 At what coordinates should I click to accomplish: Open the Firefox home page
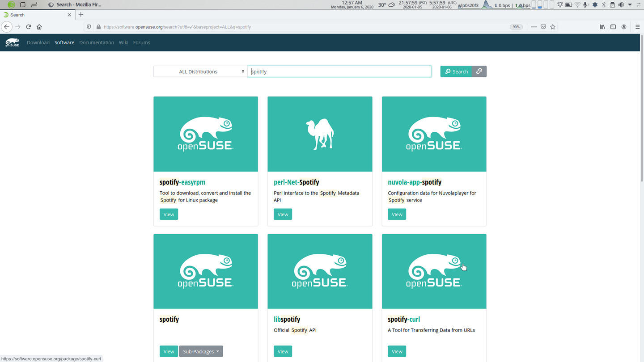[39, 27]
